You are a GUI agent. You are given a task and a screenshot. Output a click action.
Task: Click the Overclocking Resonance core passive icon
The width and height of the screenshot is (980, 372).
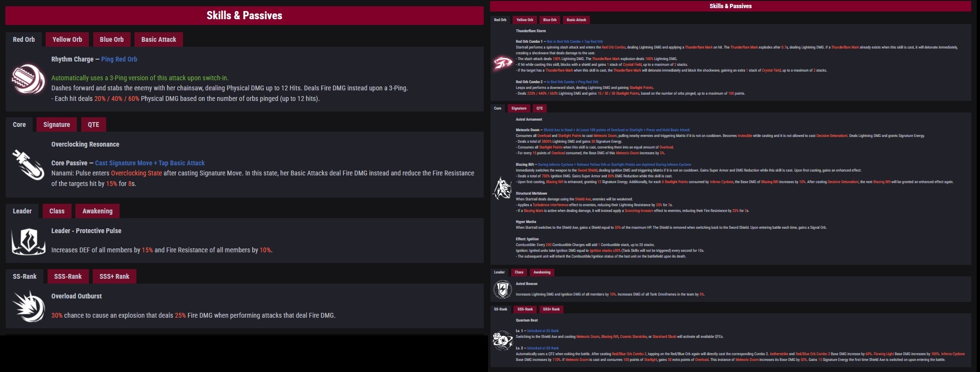(28, 164)
